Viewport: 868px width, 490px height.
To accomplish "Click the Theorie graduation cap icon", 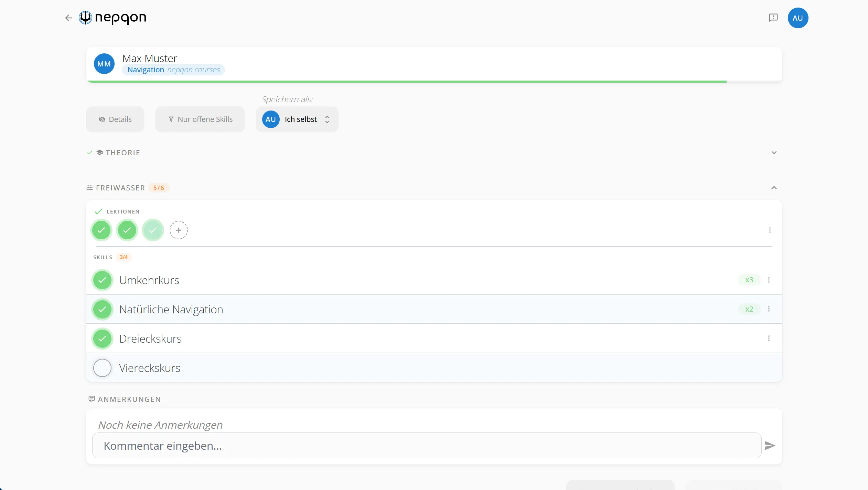I will point(100,153).
